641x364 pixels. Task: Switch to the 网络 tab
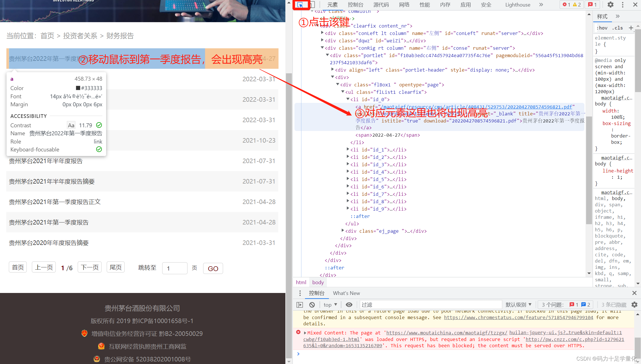[404, 5]
